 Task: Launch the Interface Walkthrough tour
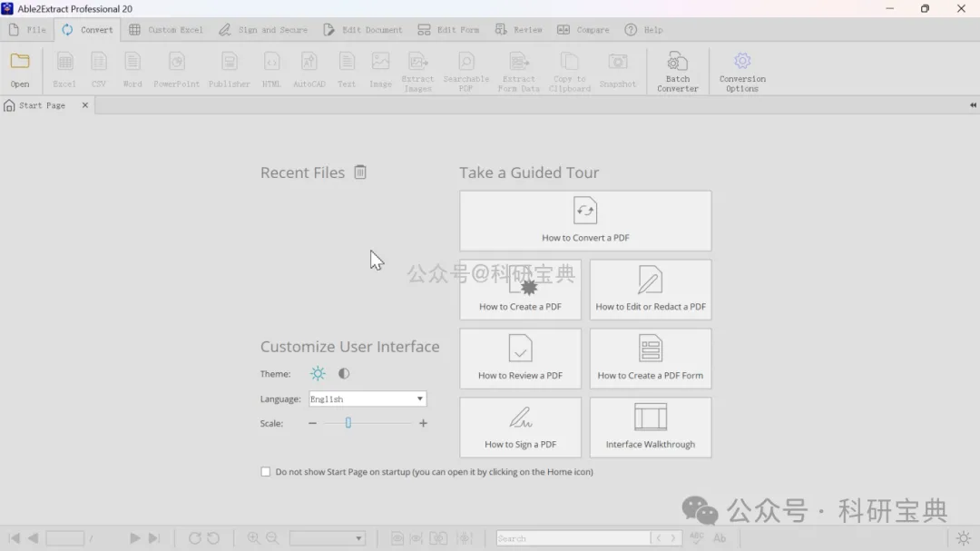[650, 428]
